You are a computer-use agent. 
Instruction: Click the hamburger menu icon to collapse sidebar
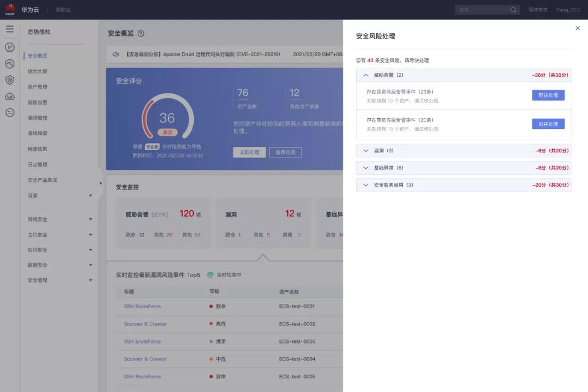(x=10, y=29)
